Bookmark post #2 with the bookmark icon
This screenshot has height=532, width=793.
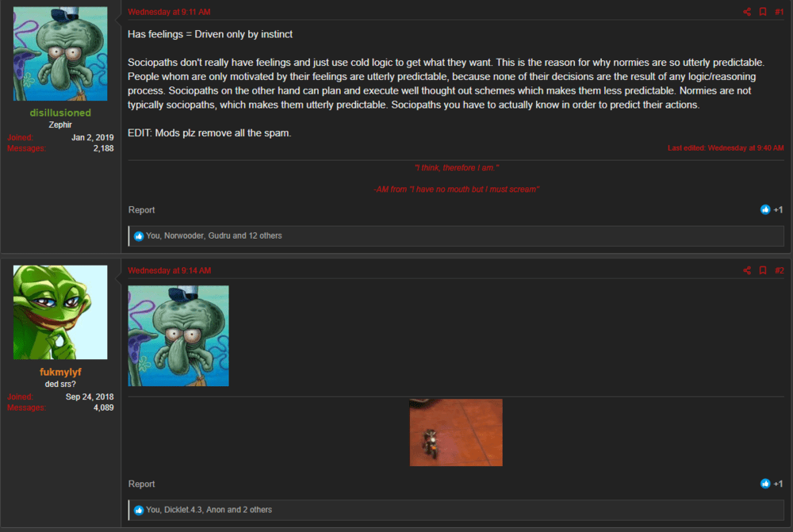[763, 270]
